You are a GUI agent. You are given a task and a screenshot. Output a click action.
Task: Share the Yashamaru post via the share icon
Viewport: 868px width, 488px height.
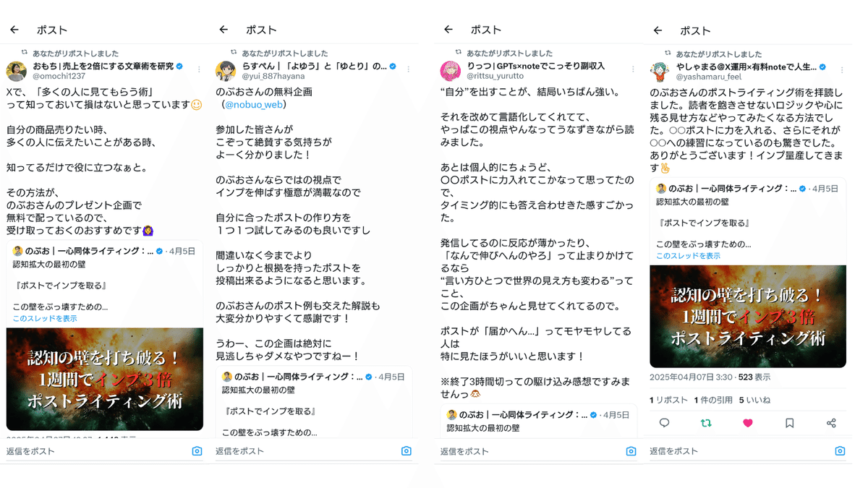coord(831,423)
